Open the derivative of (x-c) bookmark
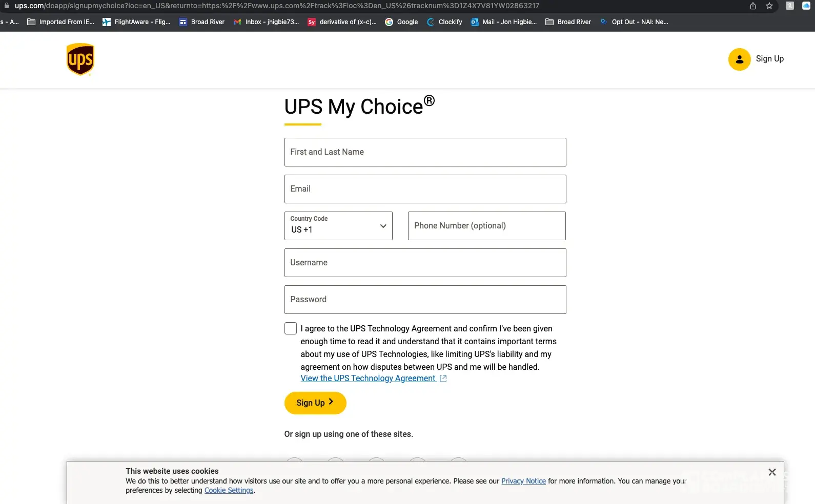Image resolution: width=815 pixels, height=504 pixels. [342, 22]
